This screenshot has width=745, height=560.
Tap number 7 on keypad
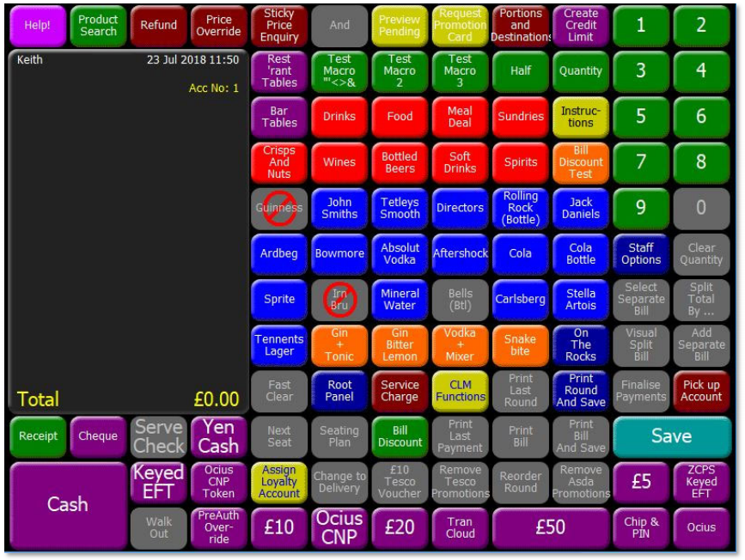point(641,162)
